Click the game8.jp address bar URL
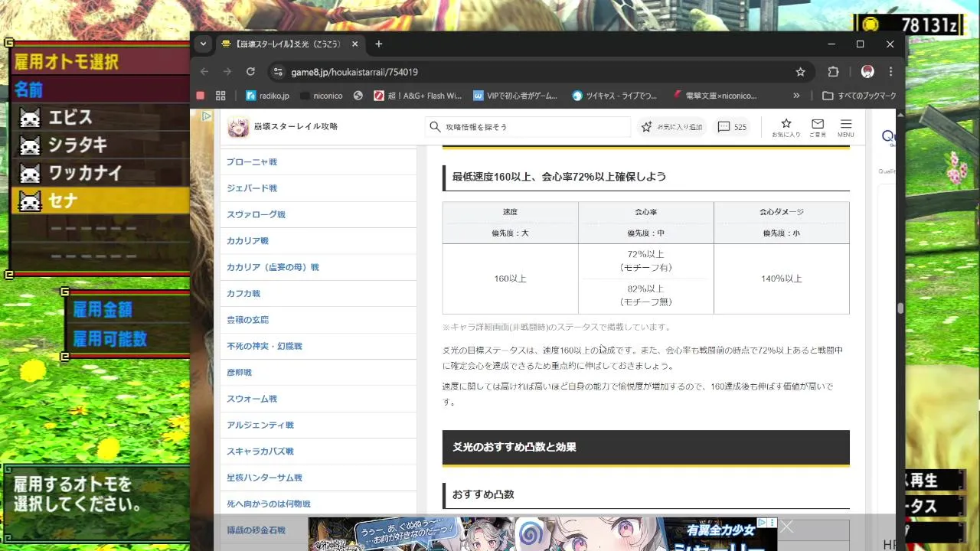This screenshot has height=551, width=980. 354,72
